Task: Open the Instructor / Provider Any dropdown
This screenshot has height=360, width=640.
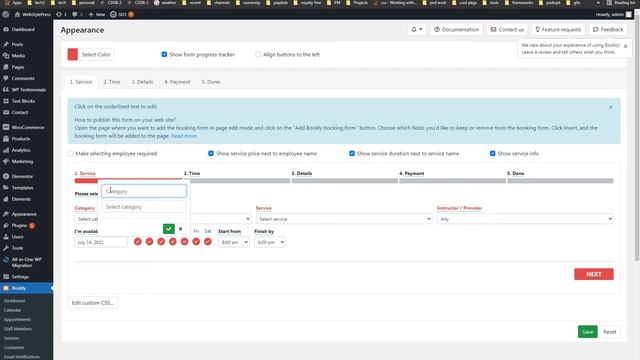Action: (x=525, y=219)
